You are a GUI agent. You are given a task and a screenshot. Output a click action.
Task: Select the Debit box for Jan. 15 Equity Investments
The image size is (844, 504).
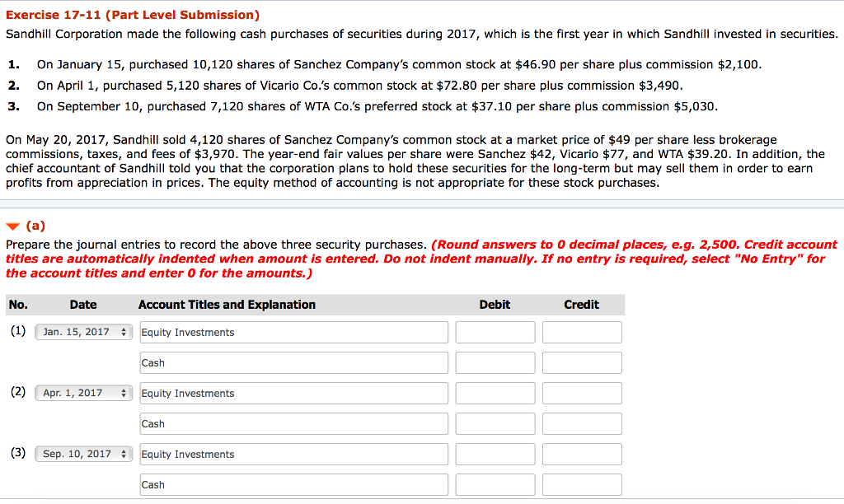click(x=495, y=332)
